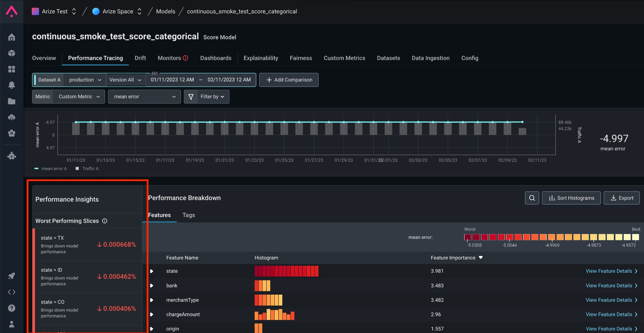The height and width of the screenshot is (333, 644).
Task: Click the worst mean error color swatch
Action: (x=467, y=237)
